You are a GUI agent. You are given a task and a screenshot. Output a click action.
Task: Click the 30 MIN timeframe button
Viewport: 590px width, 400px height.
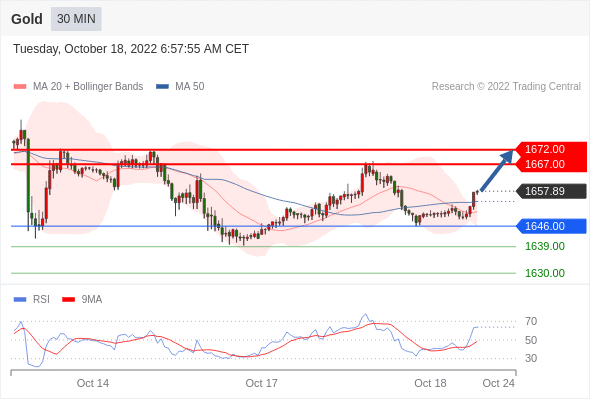click(x=76, y=19)
